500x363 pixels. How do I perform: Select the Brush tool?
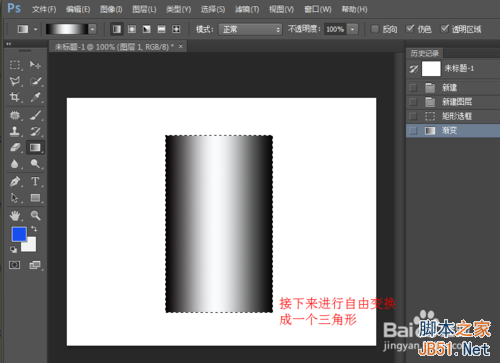(x=35, y=115)
